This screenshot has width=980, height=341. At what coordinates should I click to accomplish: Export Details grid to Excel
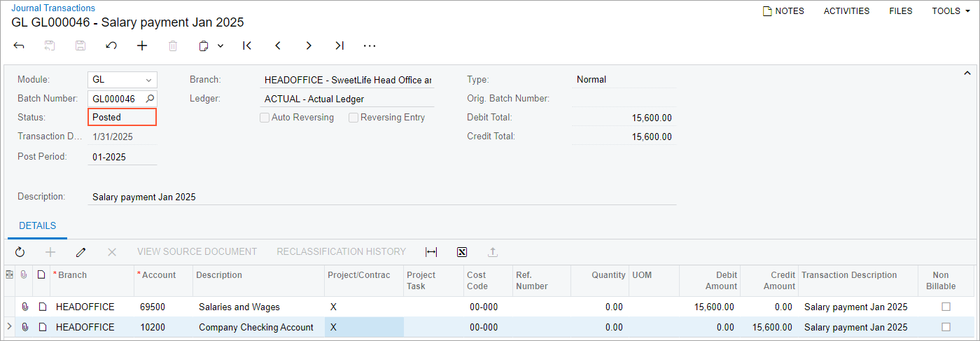[x=462, y=251]
